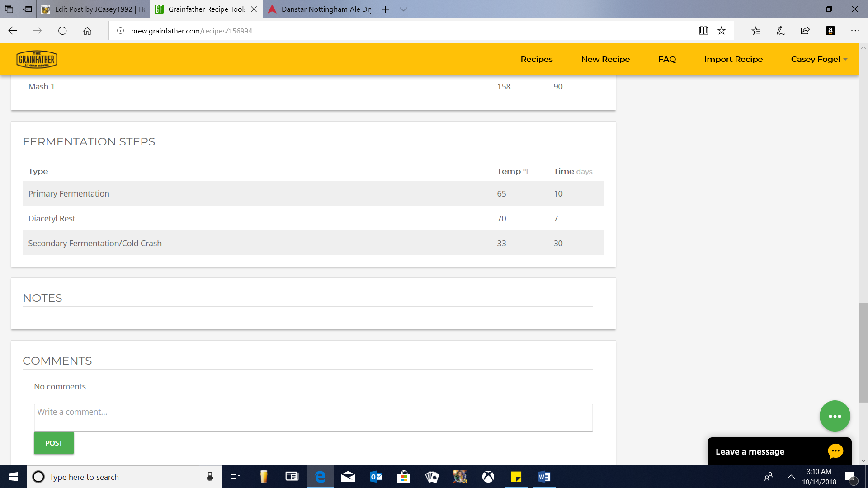Click the browser forward arrow
This screenshot has height=488, width=868.
(x=38, y=31)
